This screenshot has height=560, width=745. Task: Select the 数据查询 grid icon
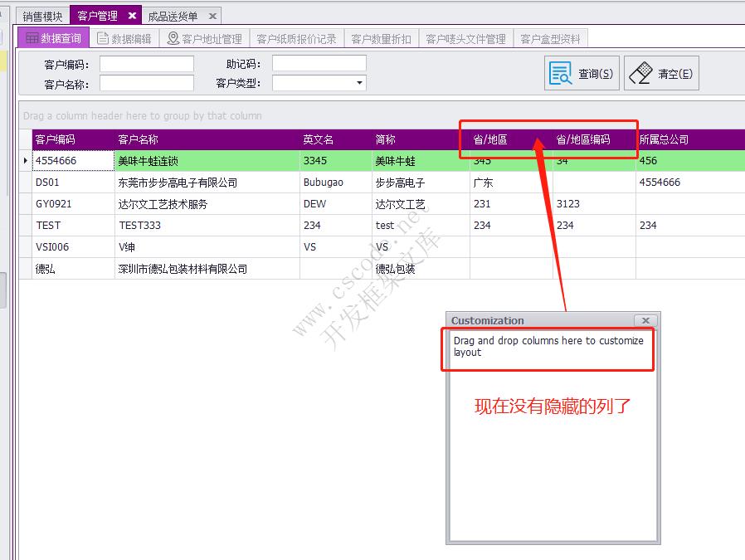click(32, 37)
